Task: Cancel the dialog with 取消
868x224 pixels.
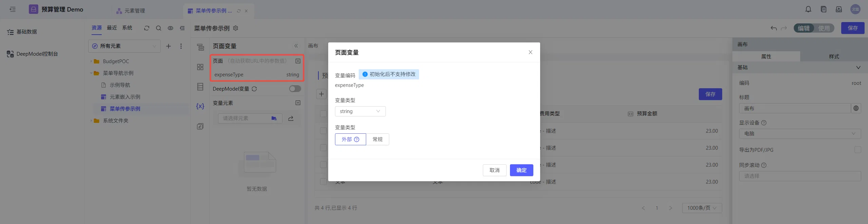Action: pyautogui.click(x=495, y=170)
